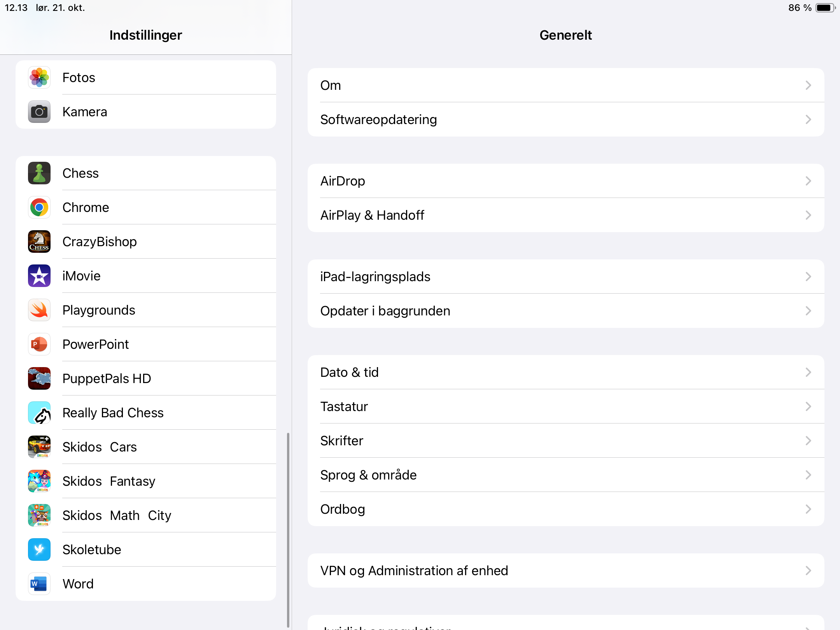The image size is (840, 630).
Task: Check the battery icon in status bar
Action: pyautogui.click(x=826, y=8)
